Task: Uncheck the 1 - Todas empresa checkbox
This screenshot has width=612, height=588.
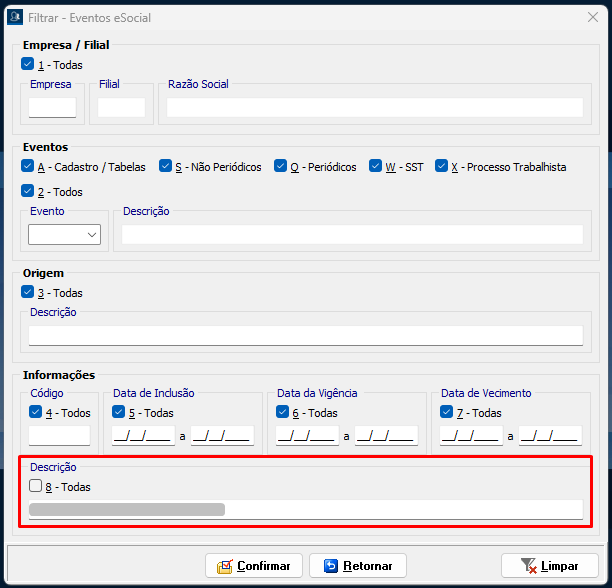Action: [27, 65]
